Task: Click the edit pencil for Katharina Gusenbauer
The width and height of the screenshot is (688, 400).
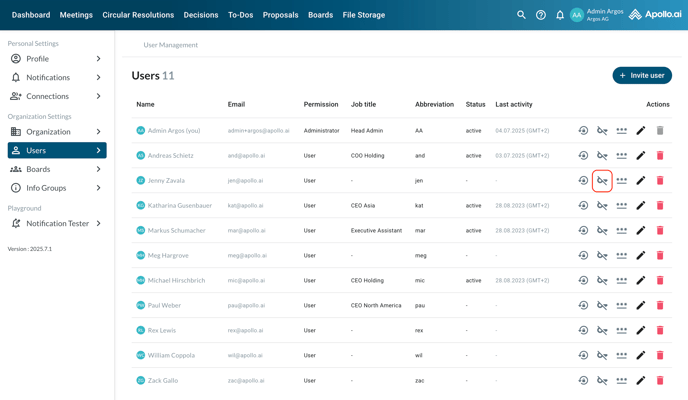Action: 641,206
